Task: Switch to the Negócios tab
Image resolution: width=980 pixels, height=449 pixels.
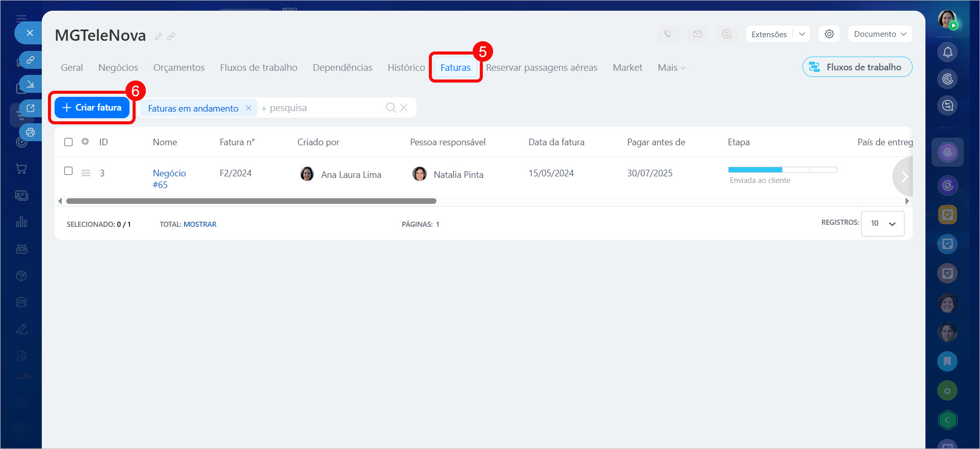Action: pyautogui.click(x=118, y=68)
